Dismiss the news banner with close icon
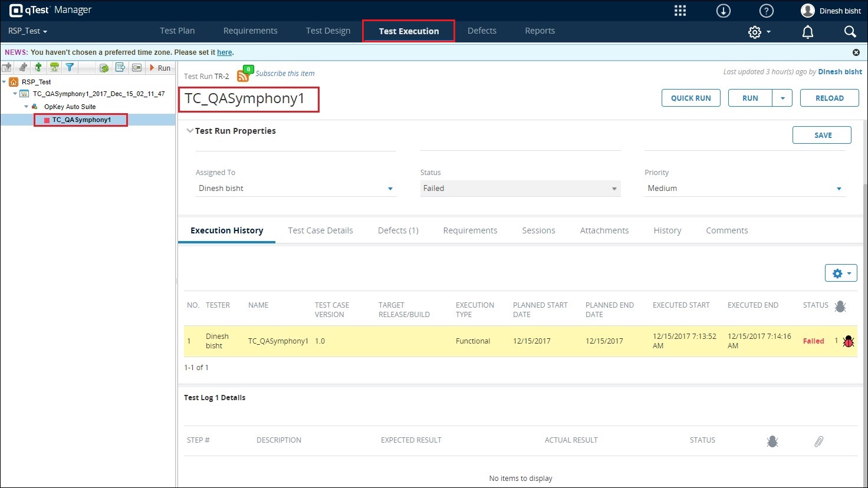The image size is (868, 488). (856, 52)
